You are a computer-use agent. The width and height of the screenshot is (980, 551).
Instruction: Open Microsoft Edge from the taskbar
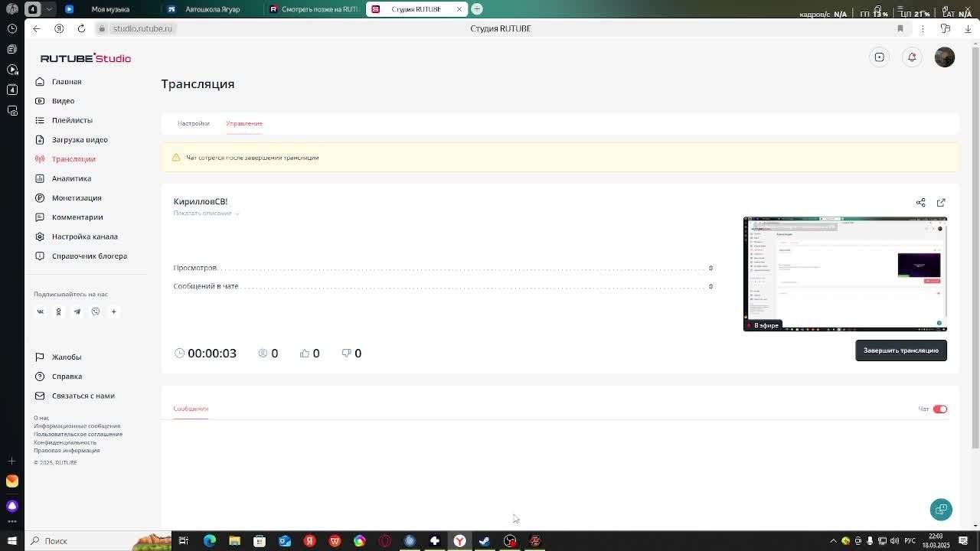[209, 541]
